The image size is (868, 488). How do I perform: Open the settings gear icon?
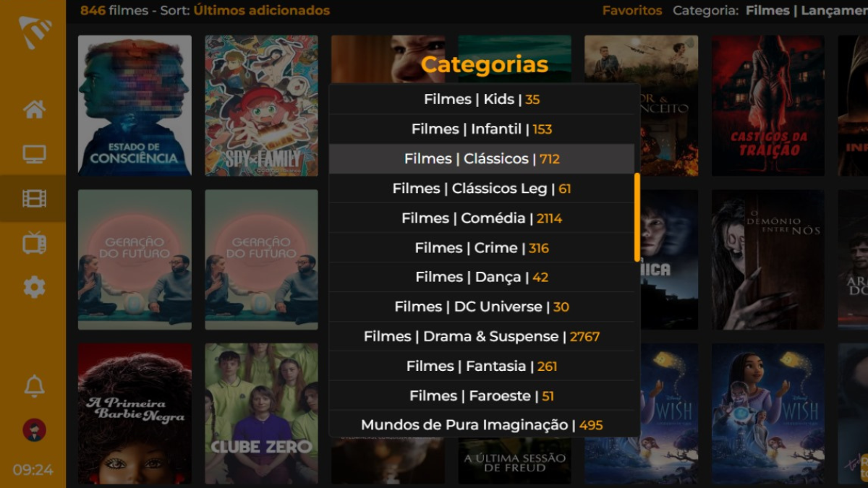34,287
